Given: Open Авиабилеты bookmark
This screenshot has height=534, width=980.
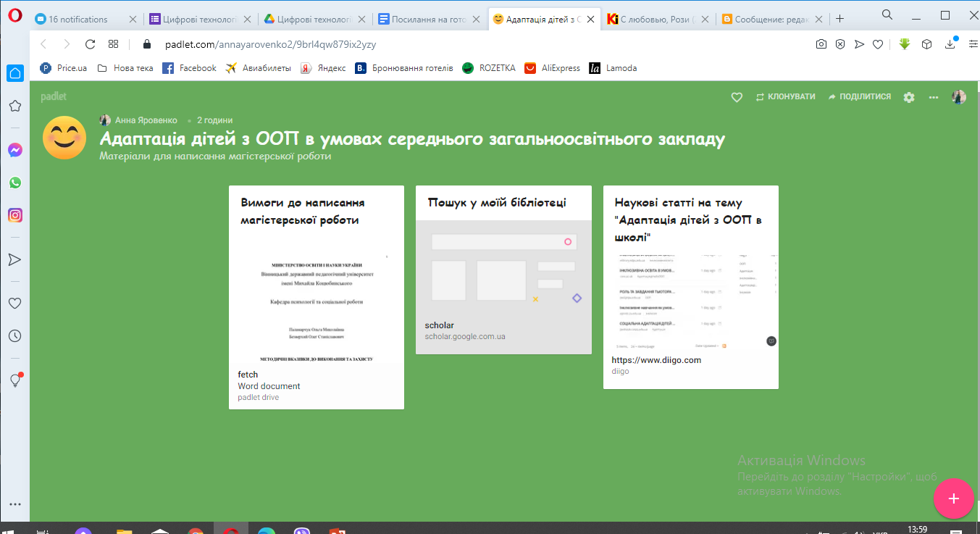Looking at the screenshot, I should (259, 68).
